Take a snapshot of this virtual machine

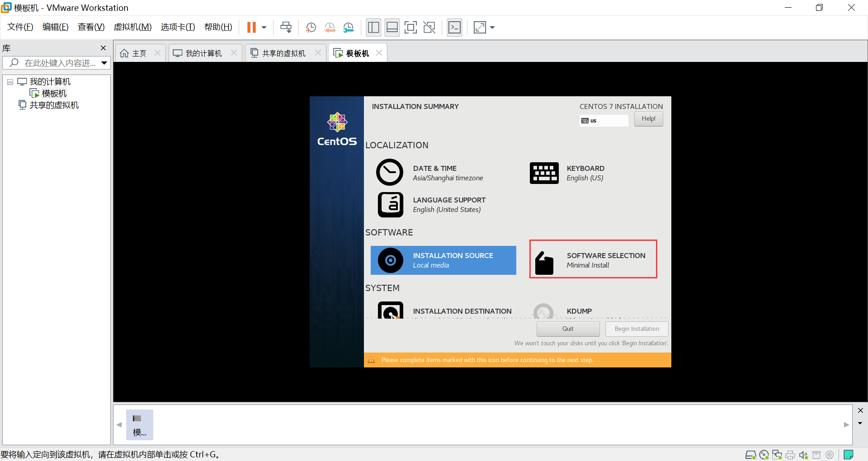pyautogui.click(x=311, y=28)
